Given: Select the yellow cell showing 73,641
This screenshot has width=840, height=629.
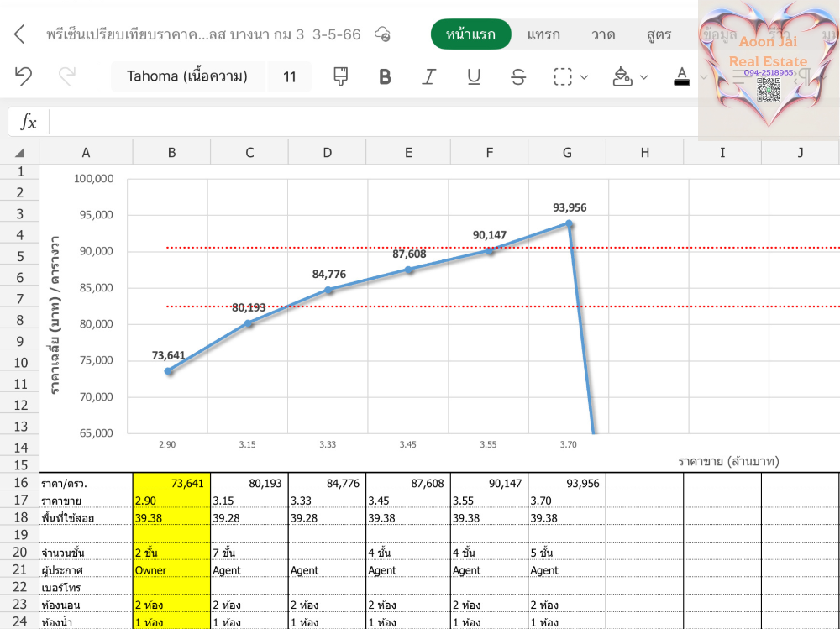Looking at the screenshot, I should (x=171, y=483).
